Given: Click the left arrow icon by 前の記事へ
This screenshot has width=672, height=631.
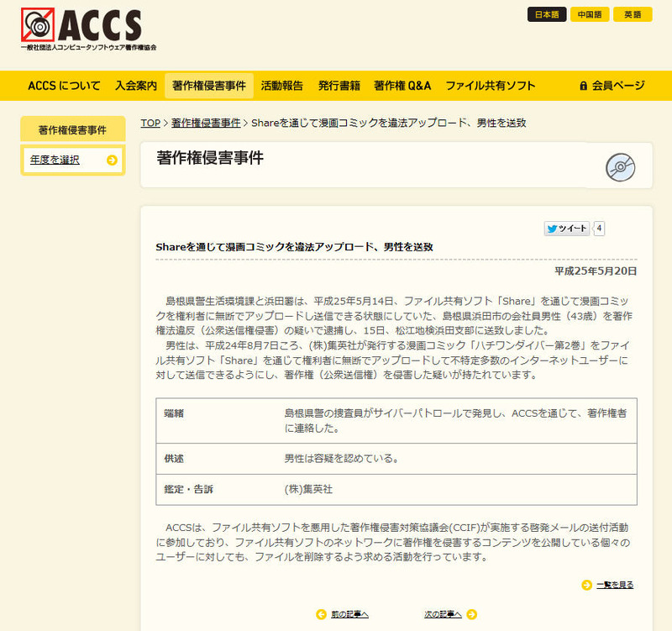Looking at the screenshot, I should 321,614.
